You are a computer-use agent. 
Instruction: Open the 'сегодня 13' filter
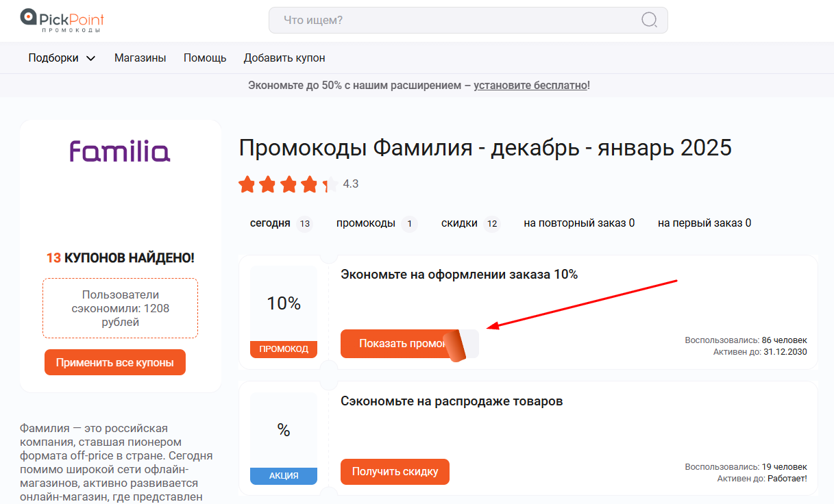tap(281, 223)
